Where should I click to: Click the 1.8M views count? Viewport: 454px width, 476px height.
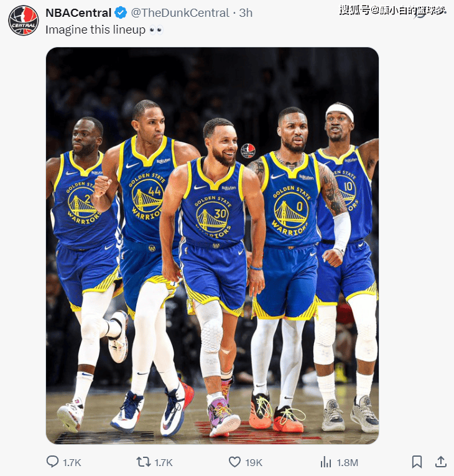(x=348, y=463)
